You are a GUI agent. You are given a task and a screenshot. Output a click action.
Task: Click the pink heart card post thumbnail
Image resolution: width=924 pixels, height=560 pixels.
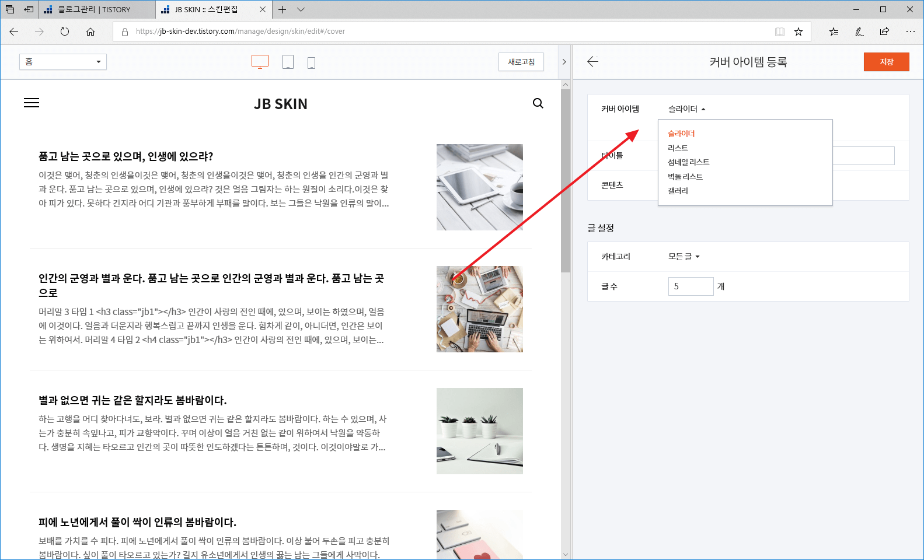480,535
